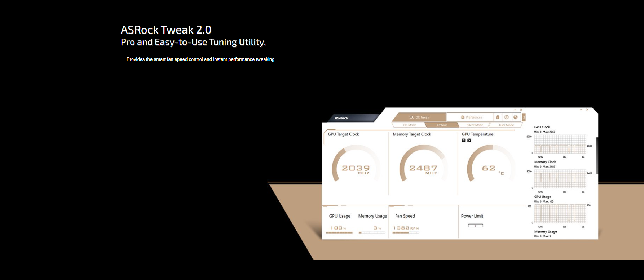Select OC Mode profile
Viewport: 644px width, 280px height.
pyautogui.click(x=410, y=125)
